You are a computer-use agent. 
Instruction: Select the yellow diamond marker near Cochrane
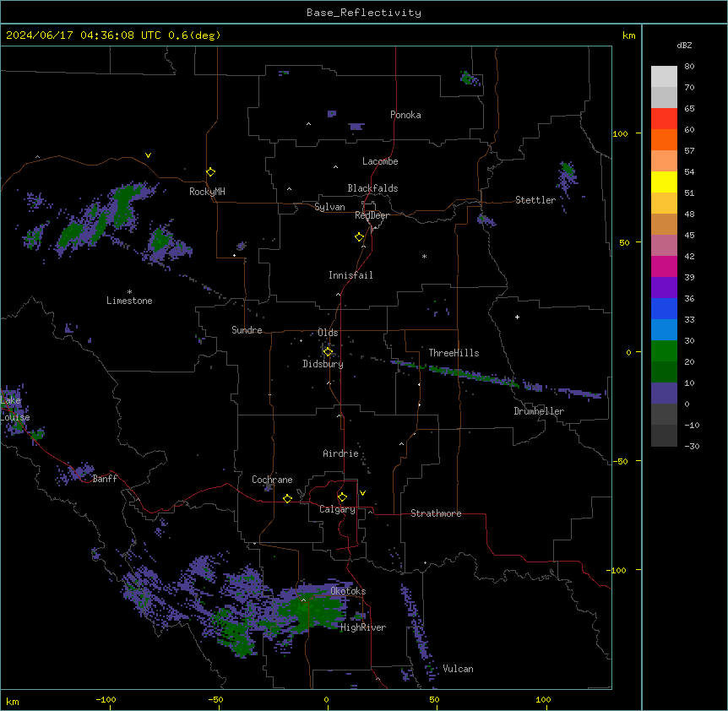[x=287, y=498]
